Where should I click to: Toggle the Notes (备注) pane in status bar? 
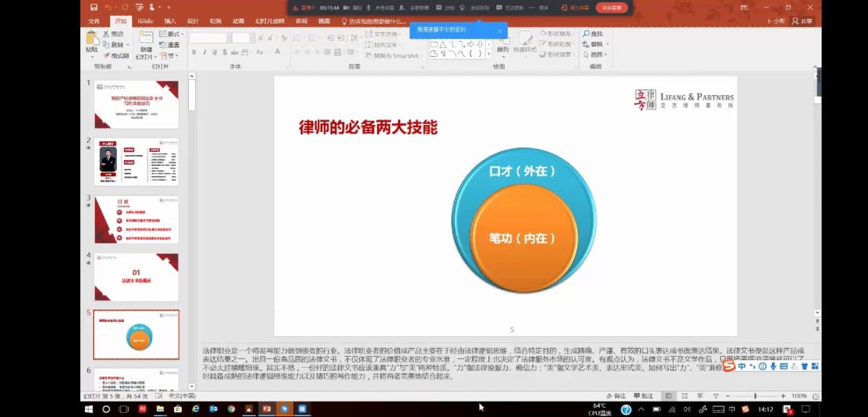click(x=616, y=396)
